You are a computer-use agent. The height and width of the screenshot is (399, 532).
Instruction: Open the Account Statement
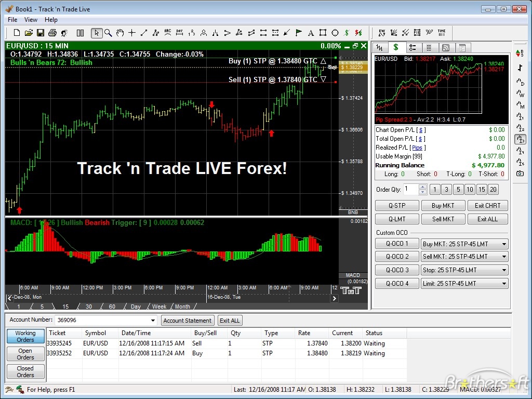[187, 321]
